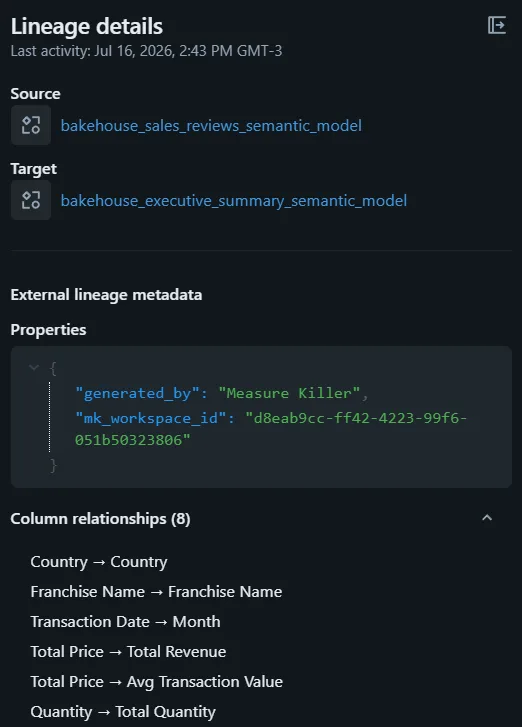Click Total Price → Total Revenue relationship
Image resolution: width=522 pixels, height=727 pixels.
tap(128, 652)
